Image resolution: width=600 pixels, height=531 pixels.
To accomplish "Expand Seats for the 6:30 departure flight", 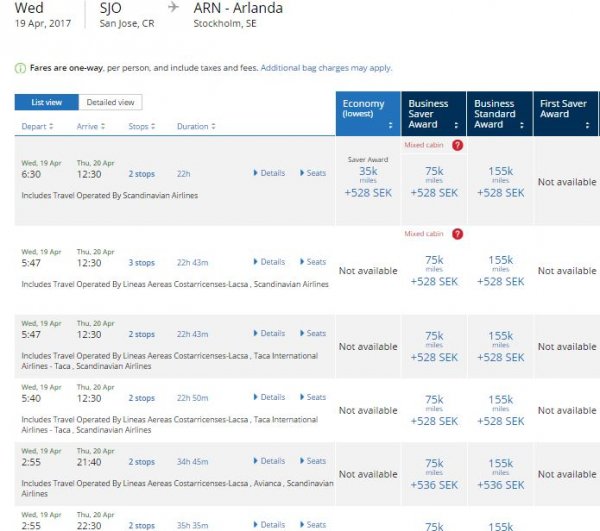I will (313, 173).
